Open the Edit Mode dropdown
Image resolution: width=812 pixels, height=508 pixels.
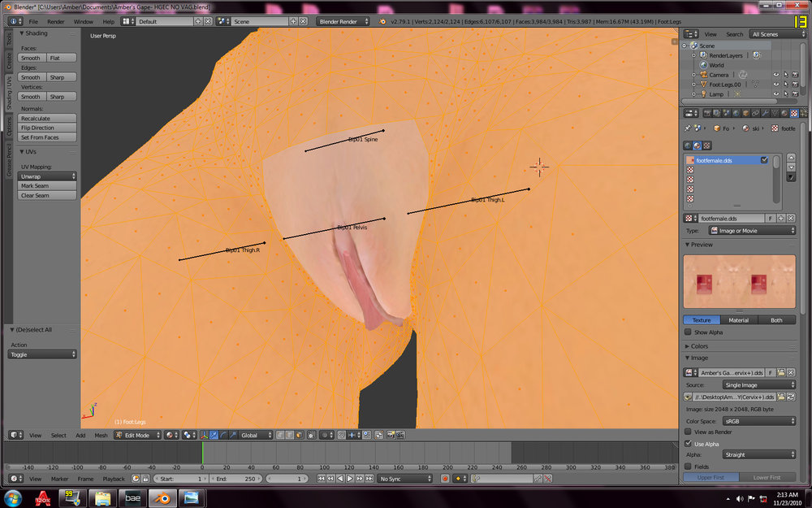tap(138, 436)
